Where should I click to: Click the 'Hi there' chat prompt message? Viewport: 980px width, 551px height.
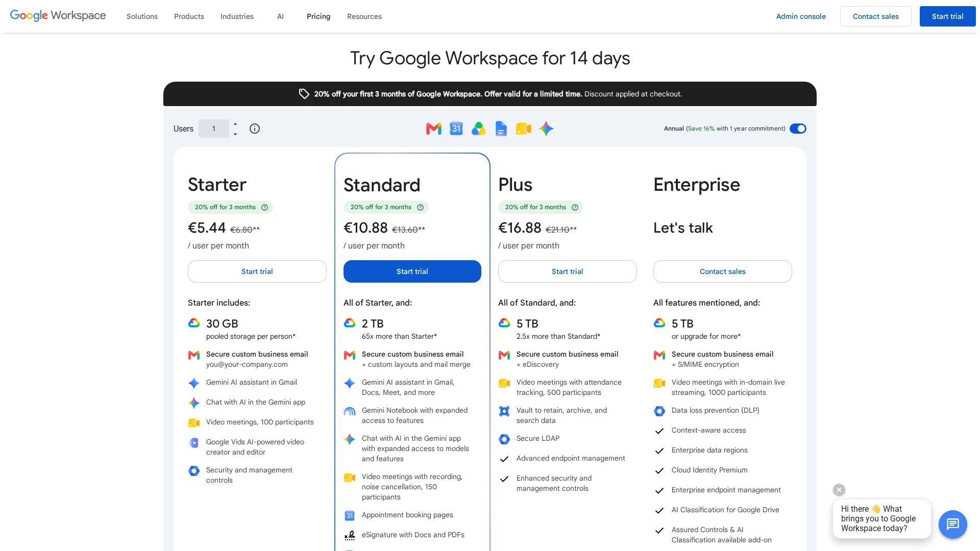click(882, 518)
